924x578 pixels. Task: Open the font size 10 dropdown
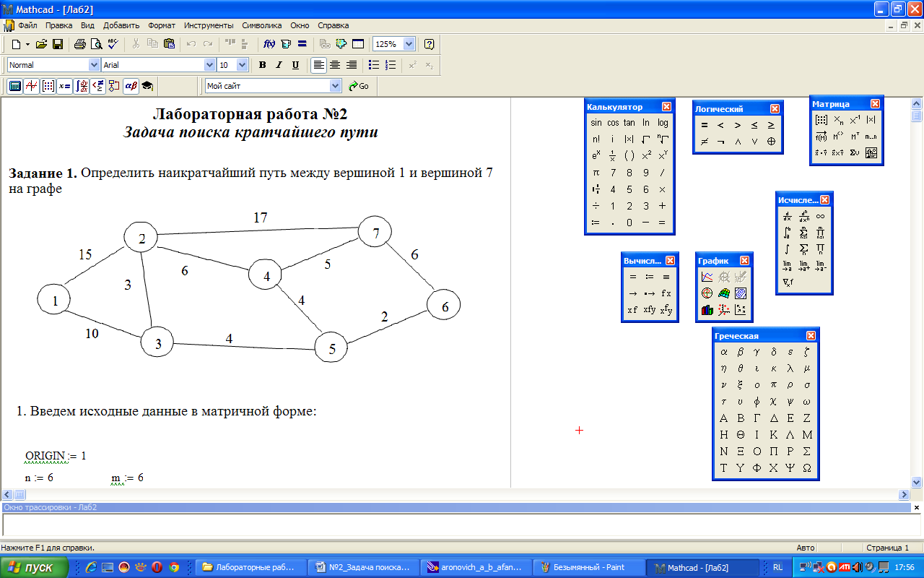coord(243,65)
